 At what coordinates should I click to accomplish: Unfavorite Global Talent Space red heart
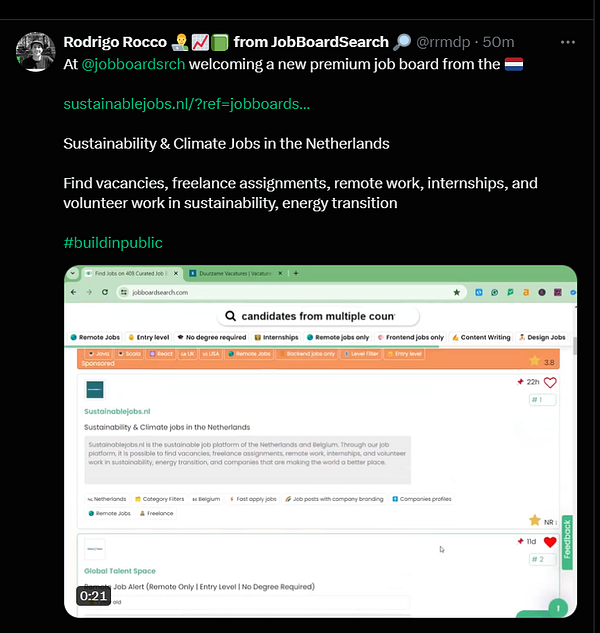pyautogui.click(x=550, y=542)
